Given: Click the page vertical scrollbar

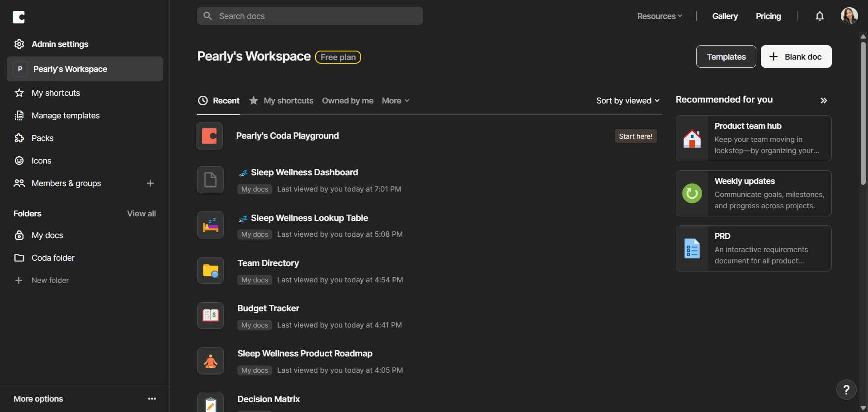Looking at the screenshot, I should (x=863, y=113).
